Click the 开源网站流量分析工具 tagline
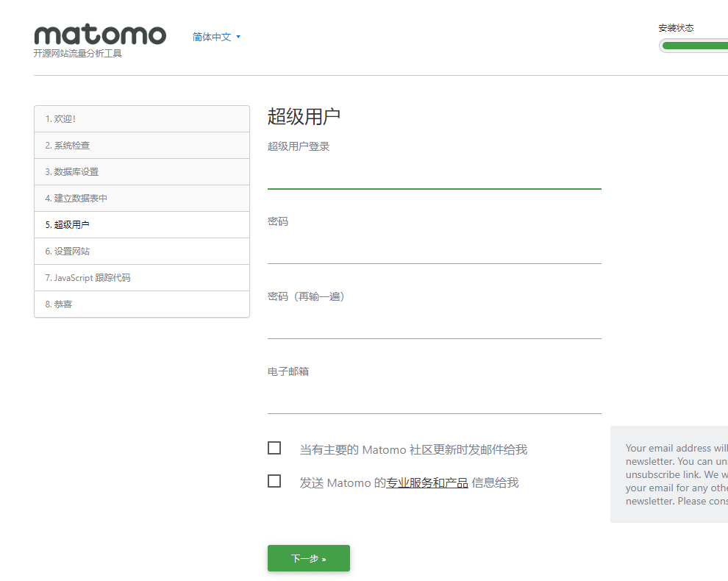 [x=77, y=54]
